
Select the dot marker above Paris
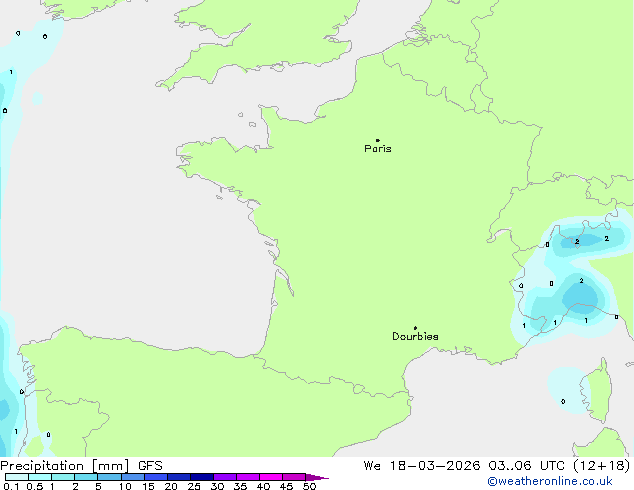(378, 140)
